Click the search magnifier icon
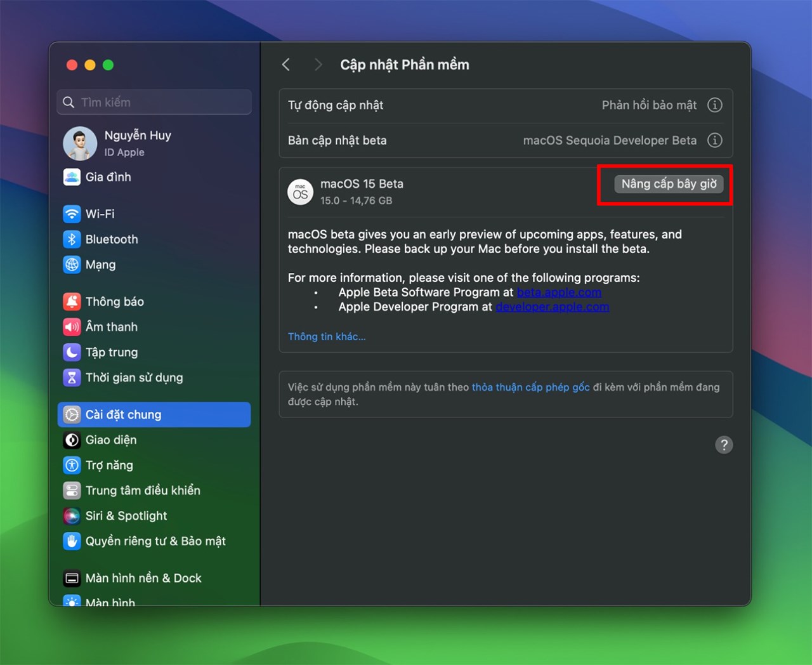This screenshot has height=665, width=812. click(69, 102)
